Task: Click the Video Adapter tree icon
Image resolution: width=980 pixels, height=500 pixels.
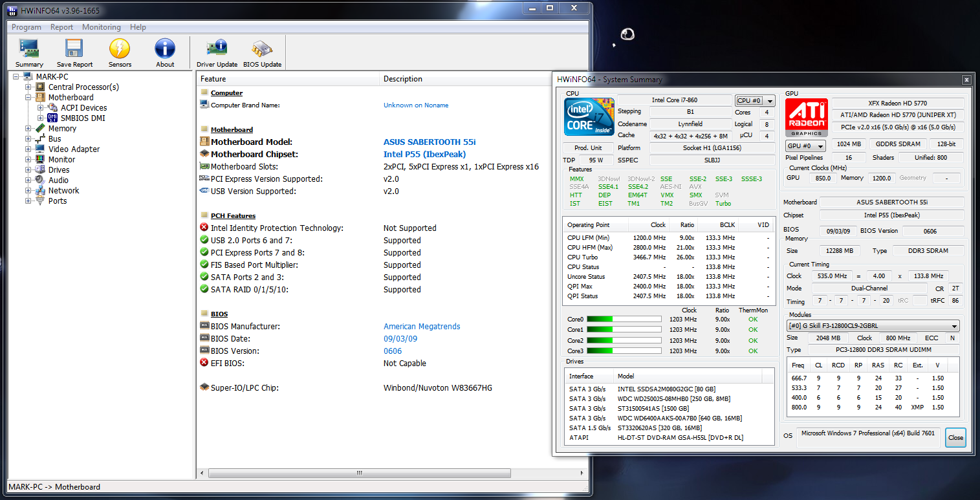Action: point(41,149)
